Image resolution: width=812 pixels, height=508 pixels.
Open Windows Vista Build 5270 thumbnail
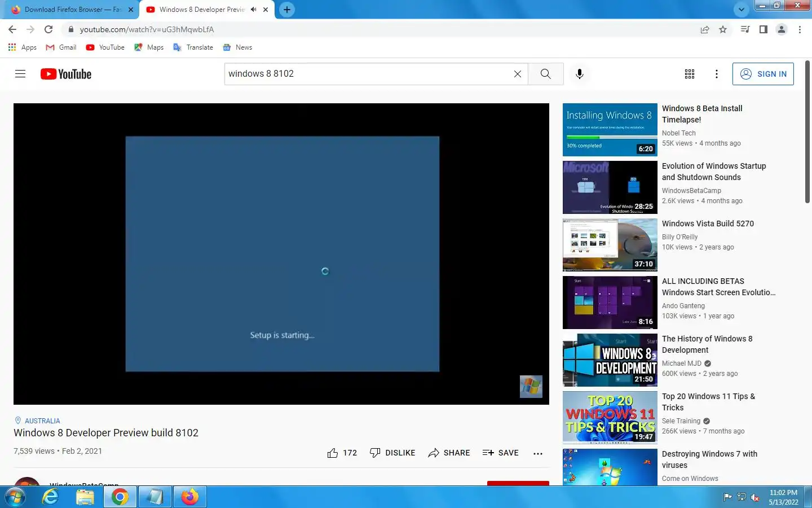pyautogui.click(x=610, y=245)
